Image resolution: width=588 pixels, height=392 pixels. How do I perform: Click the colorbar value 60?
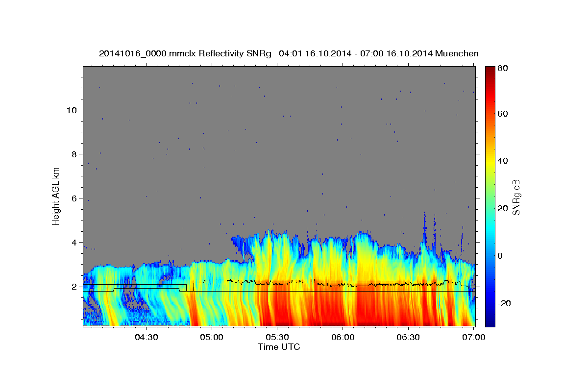[x=503, y=114]
